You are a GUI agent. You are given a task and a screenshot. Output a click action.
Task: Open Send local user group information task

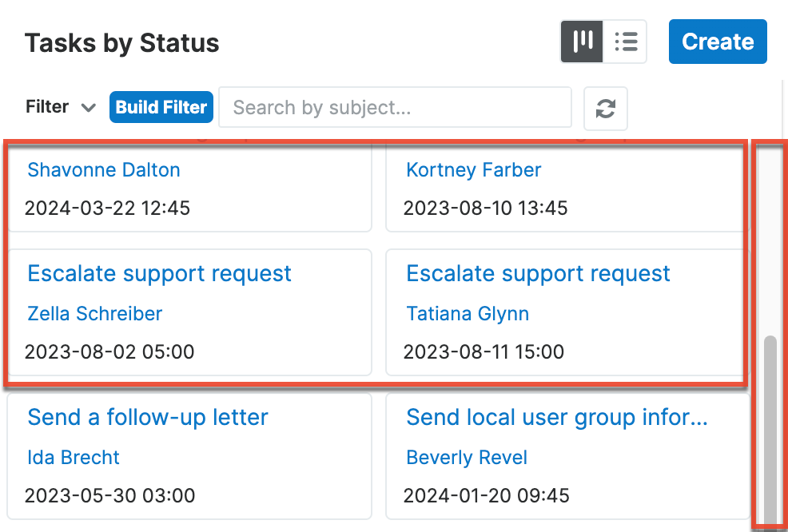click(x=556, y=418)
